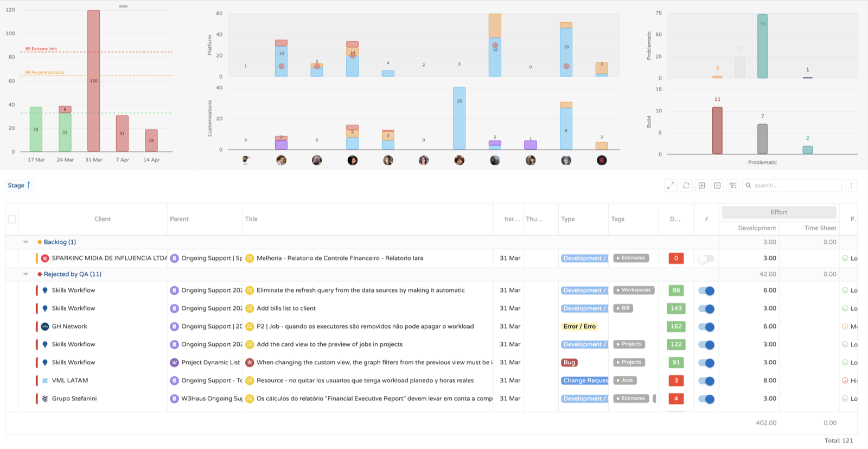The height and width of the screenshot is (449, 868).
Task: Toggle switch for Add bills list row
Action: pos(706,309)
